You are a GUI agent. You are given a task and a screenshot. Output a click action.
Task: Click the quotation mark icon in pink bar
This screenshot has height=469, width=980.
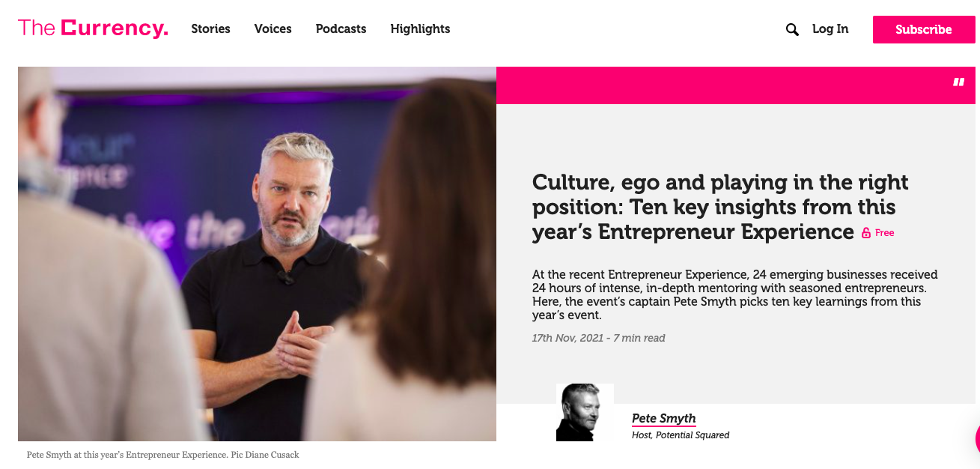[958, 82]
